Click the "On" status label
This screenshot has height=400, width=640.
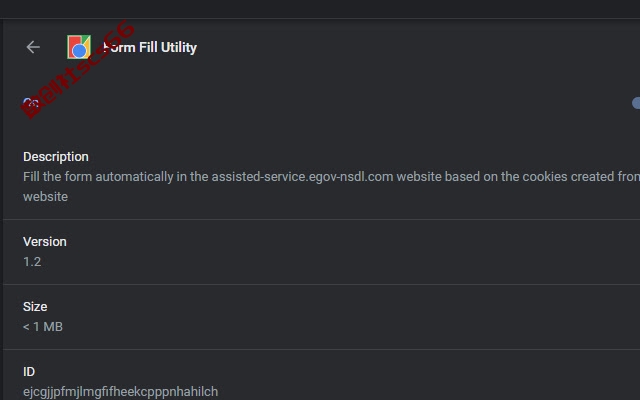point(31,103)
